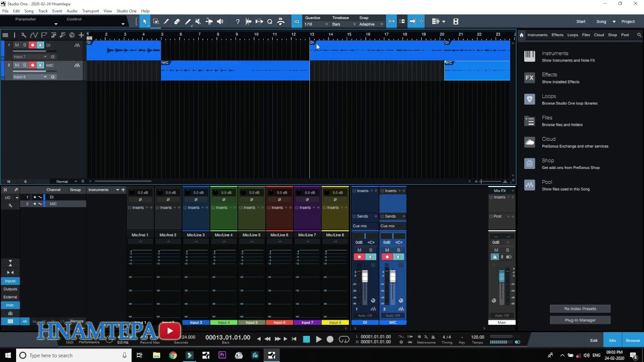Click the question mark help icon
Screen dimensions: 644x362
tap(237, 22)
